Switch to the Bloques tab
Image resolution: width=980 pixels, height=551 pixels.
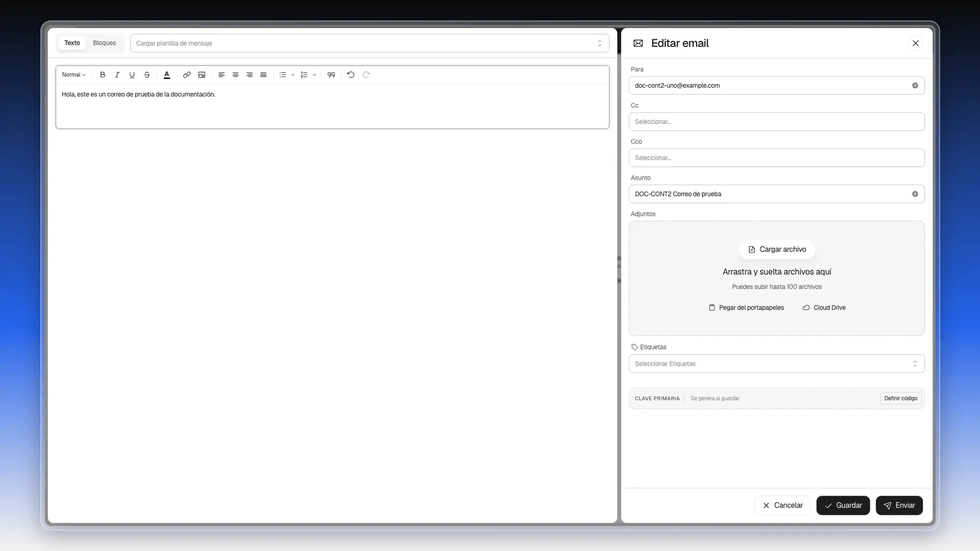click(x=104, y=43)
